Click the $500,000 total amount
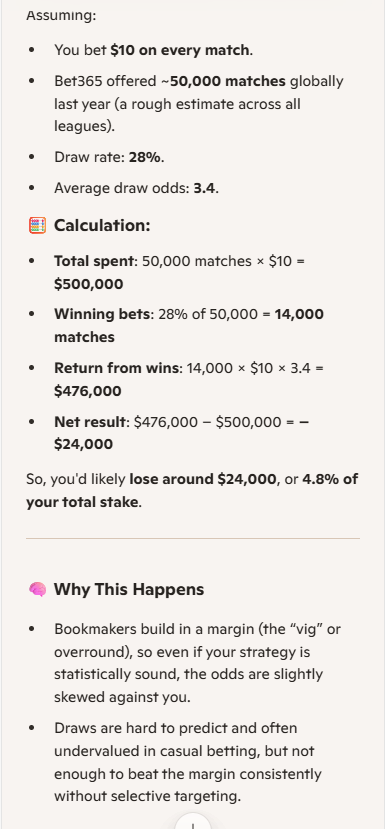Image resolution: width=385 pixels, height=829 pixels. 88,284
